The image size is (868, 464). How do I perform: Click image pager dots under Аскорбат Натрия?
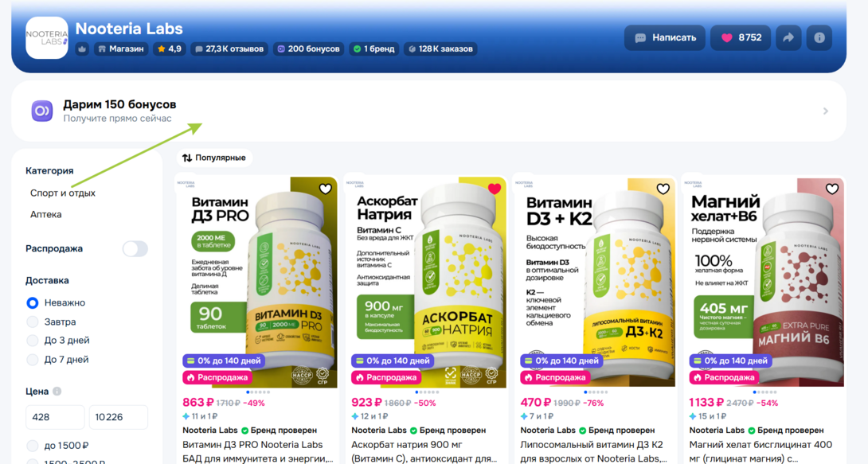pos(428,392)
